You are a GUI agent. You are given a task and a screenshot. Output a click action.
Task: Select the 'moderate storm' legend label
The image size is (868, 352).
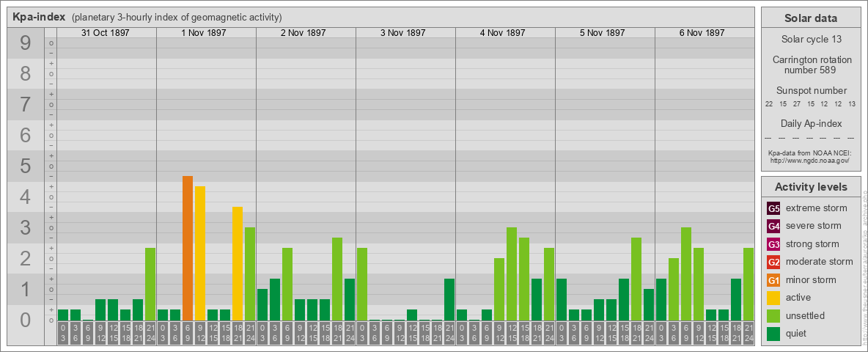(x=820, y=262)
